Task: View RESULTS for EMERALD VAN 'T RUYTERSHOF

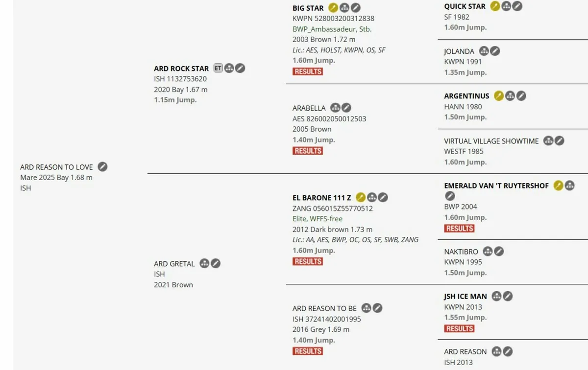Action: [460, 229]
